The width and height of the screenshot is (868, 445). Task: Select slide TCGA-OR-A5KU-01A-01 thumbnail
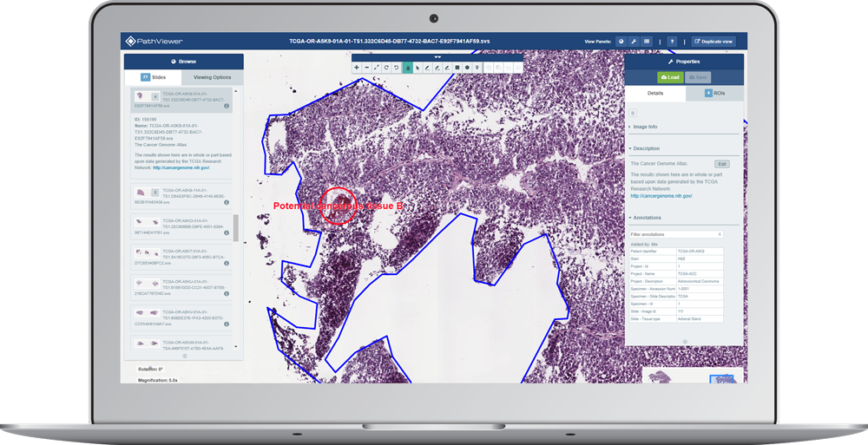pos(147,283)
